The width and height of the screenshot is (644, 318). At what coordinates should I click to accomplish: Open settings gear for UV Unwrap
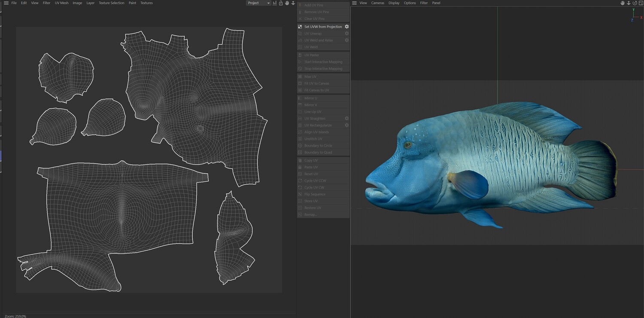[347, 34]
